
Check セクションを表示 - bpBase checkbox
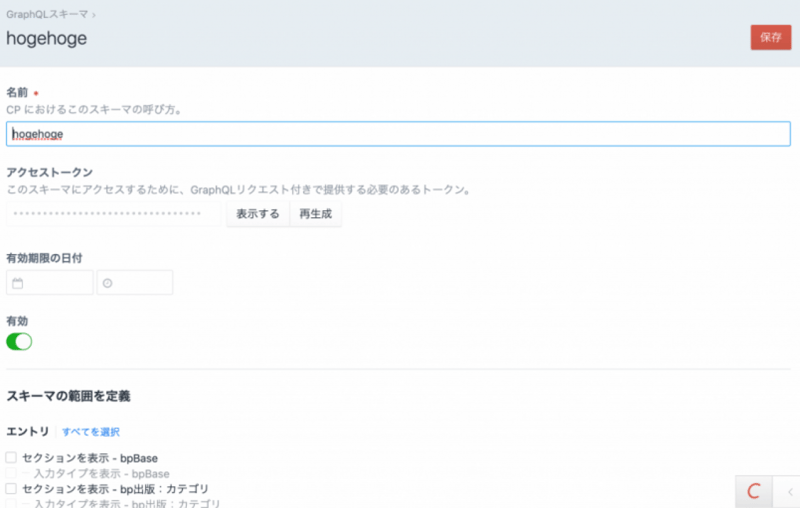(x=11, y=458)
